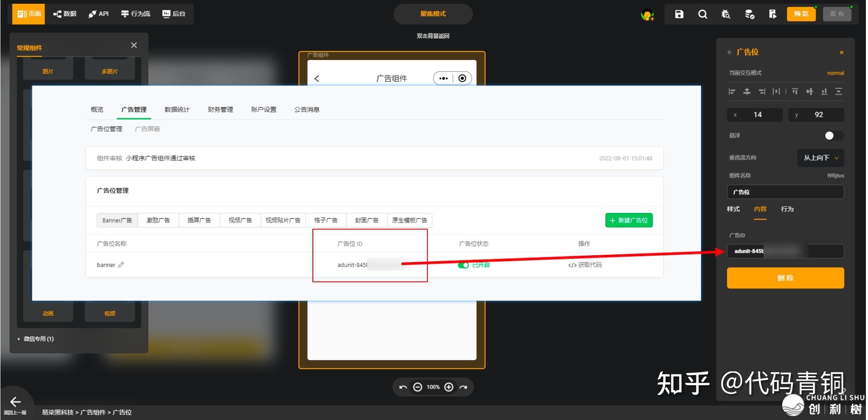Expand the 微信专用 (1) section
Image resolution: width=868 pixels, height=420 pixels.
tap(36, 339)
